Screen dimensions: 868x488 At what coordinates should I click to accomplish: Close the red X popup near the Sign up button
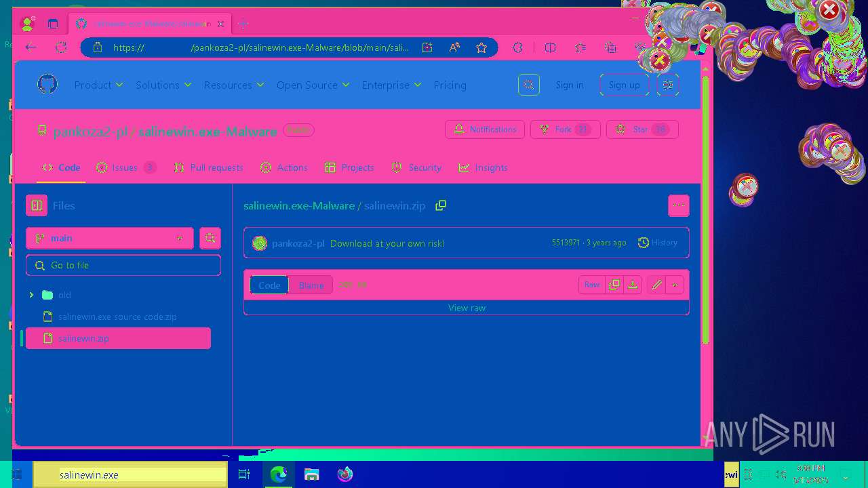point(659,60)
